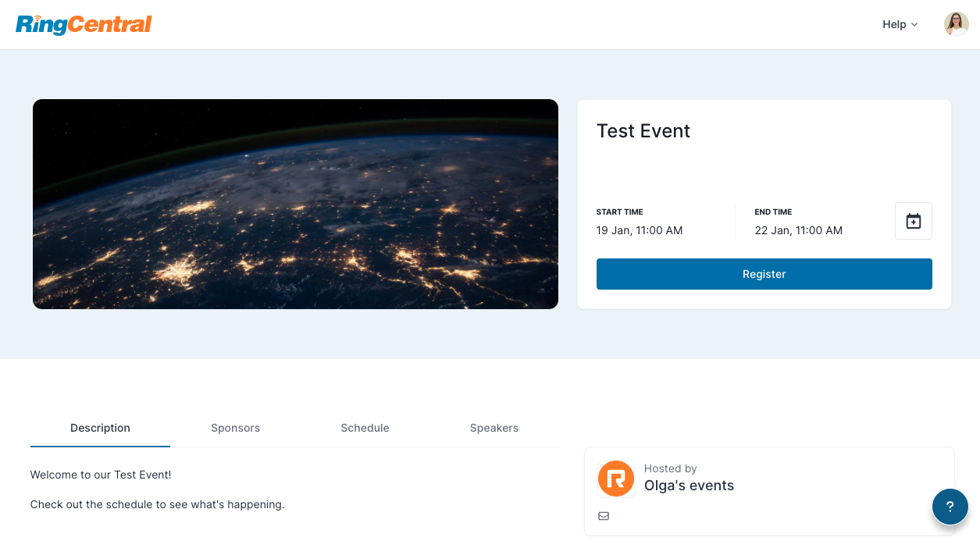Open the user profile avatar menu
Image resolution: width=980 pixels, height=541 pixels.
(x=956, y=24)
